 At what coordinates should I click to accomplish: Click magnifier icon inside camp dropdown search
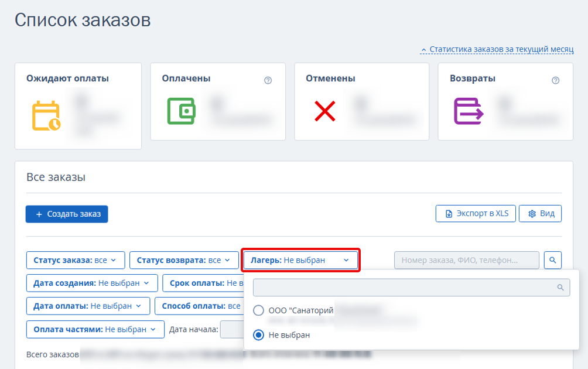pyautogui.click(x=560, y=287)
